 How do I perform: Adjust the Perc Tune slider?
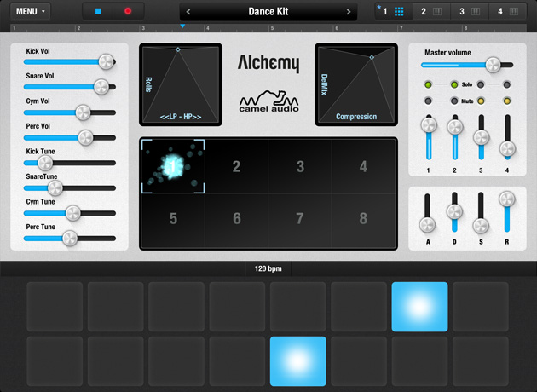point(70,239)
